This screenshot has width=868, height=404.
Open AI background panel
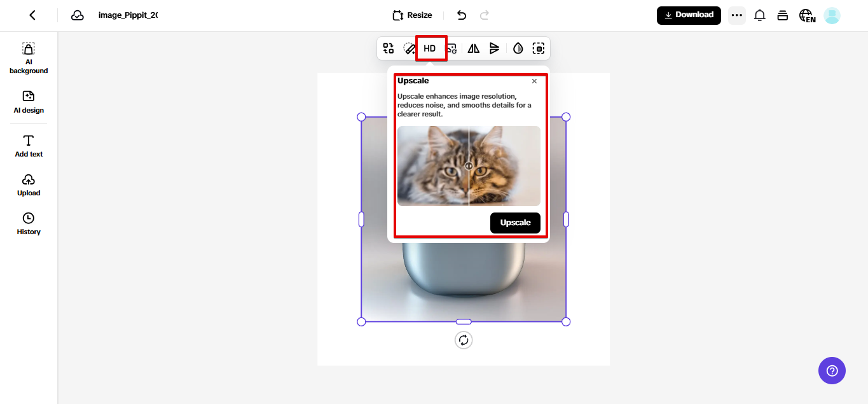coord(28,57)
